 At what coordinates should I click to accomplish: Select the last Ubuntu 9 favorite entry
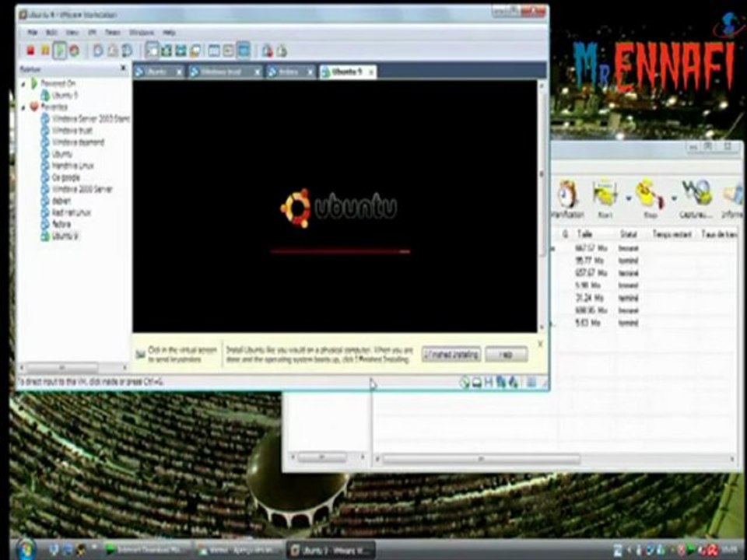[60, 236]
